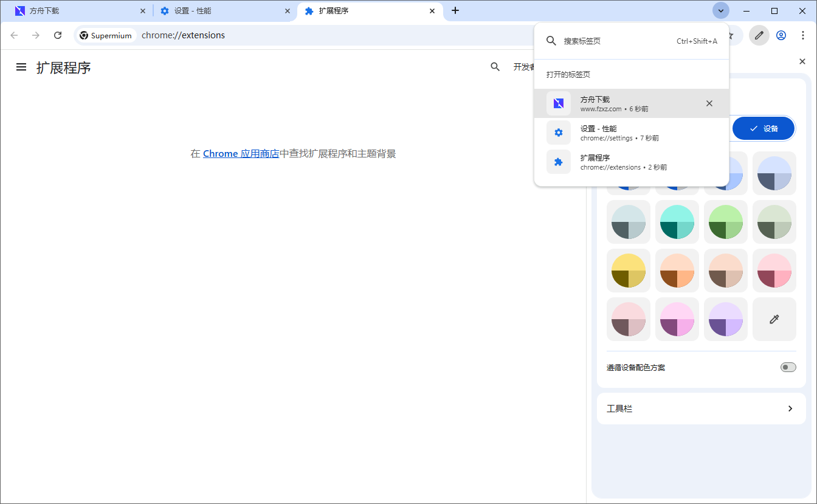Switch to the 方舟下载 tab
The image size is (817, 504).
pos(73,10)
